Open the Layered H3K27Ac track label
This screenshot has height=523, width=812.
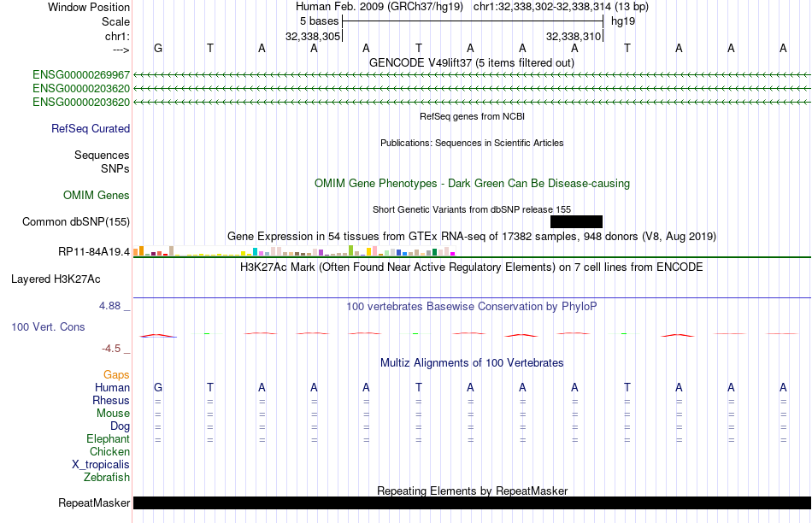[56, 279]
